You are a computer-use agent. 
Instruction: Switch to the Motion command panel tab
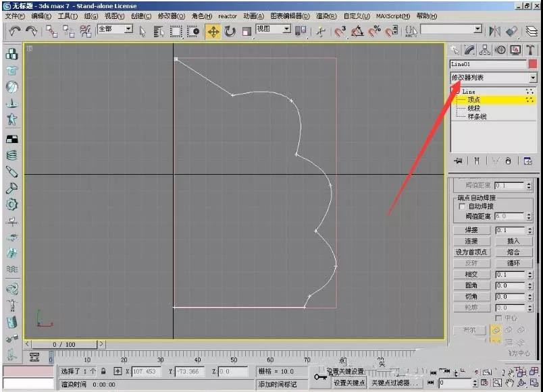click(x=500, y=51)
